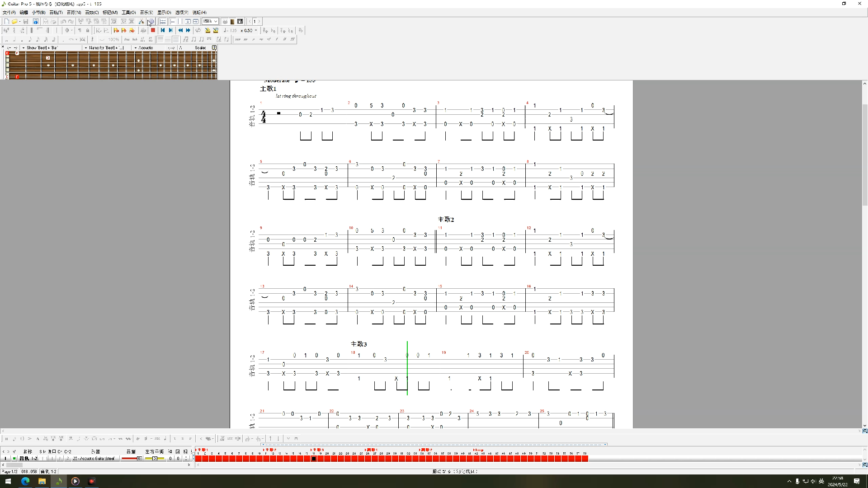
Task: Show the piano keyboard view
Action: click(240, 21)
